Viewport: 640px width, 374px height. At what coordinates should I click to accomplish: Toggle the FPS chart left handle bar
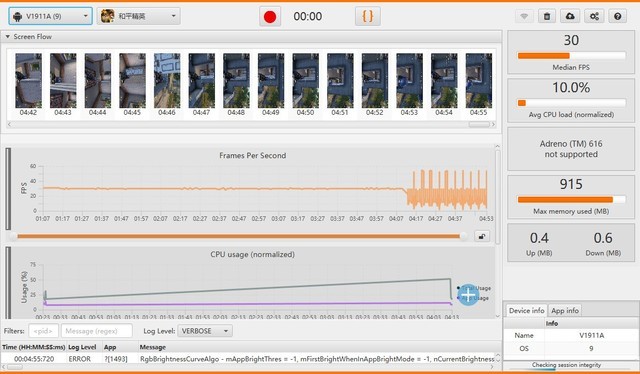pos(8,188)
